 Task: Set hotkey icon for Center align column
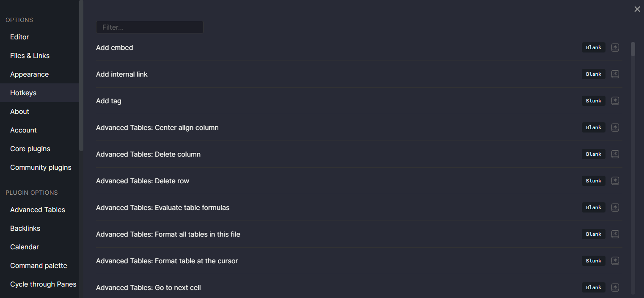[615, 127]
